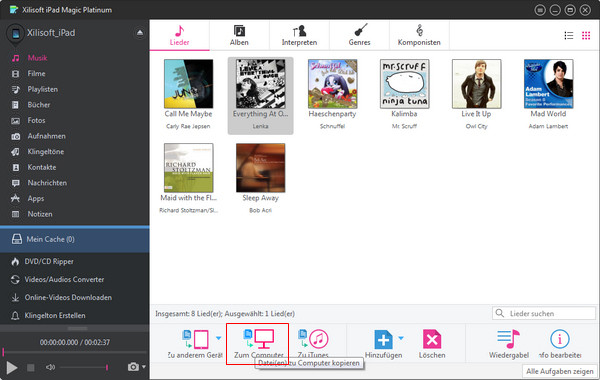Viewport: 600px width, 380px height.
Task: Click Hinzufügen add icon
Action: [x=383, y=339]
